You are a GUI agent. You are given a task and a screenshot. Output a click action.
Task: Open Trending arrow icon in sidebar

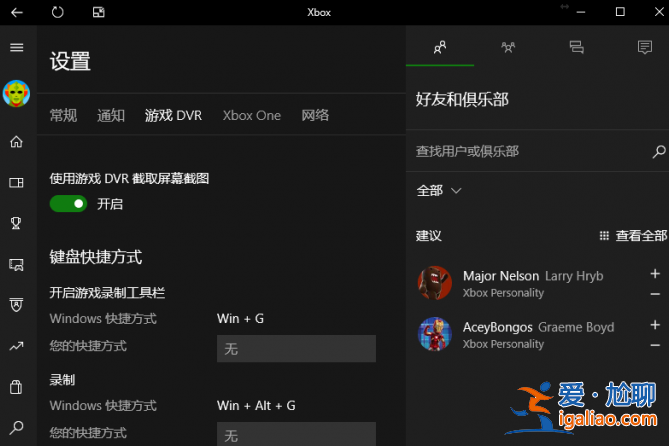click(17, 346)
